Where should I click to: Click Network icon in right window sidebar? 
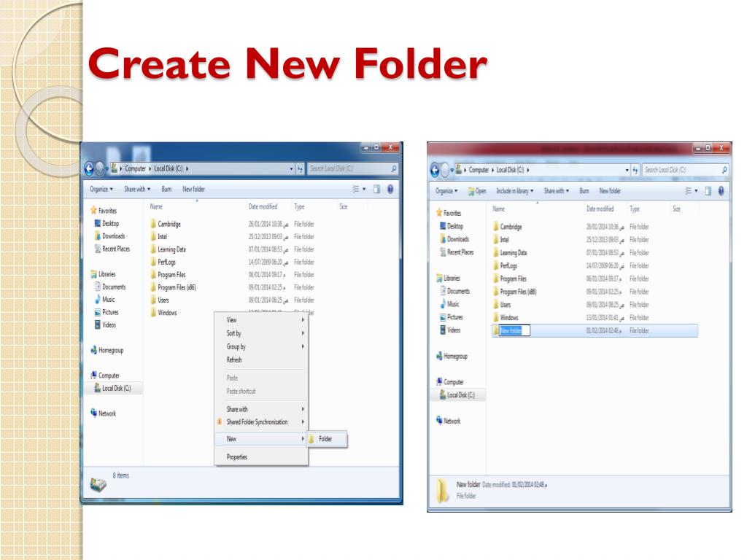(438, 420)
